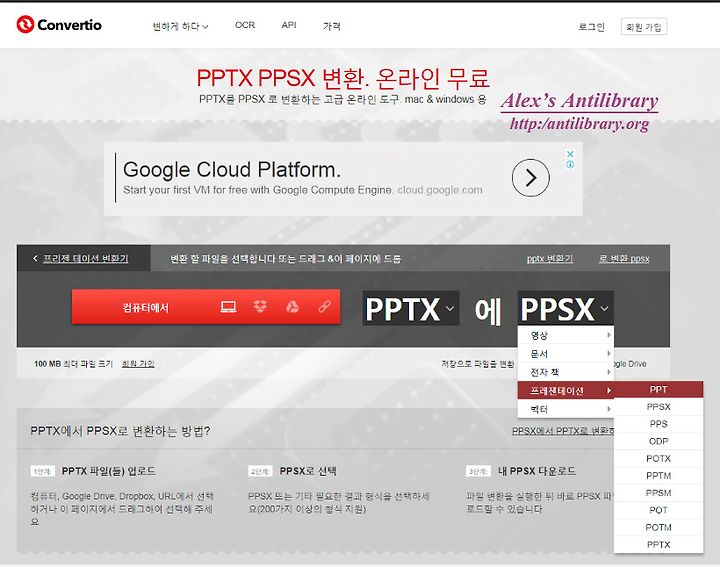Image resolution: width=720 pixels, height=567 pixels.
Task: Select PPS format in submenu
Action: pyautogui.click(x=658, y=424)
